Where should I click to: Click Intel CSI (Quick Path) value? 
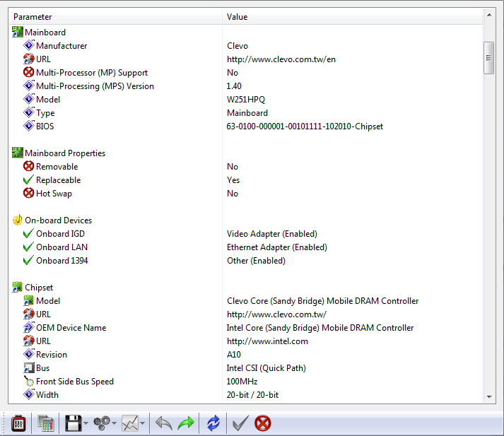tap(266, 368)
